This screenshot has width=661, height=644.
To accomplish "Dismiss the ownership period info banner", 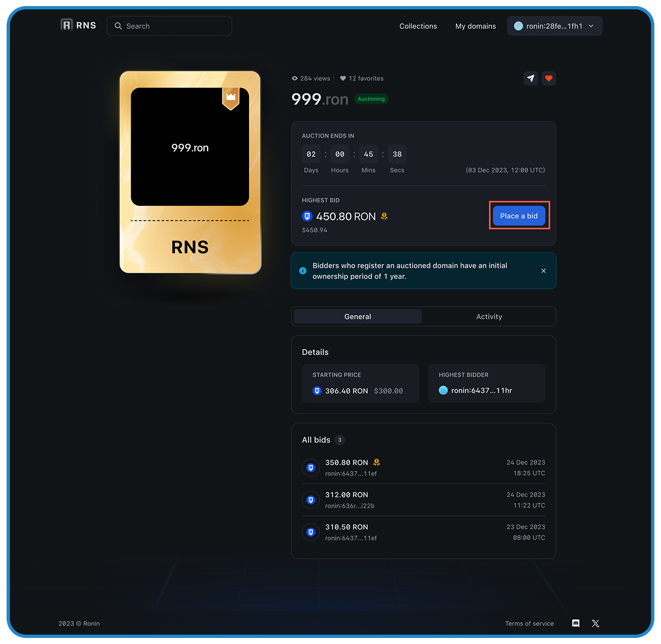I will pyautogui.click(x=544, y=271).
